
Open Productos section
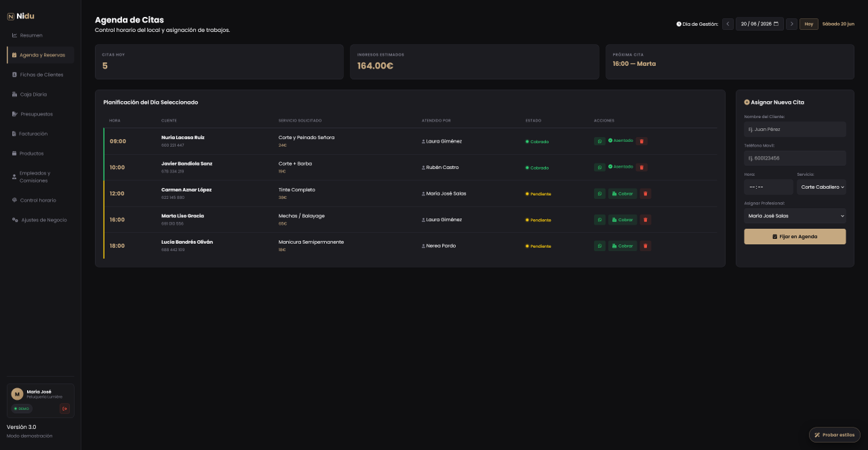[41, 153]
